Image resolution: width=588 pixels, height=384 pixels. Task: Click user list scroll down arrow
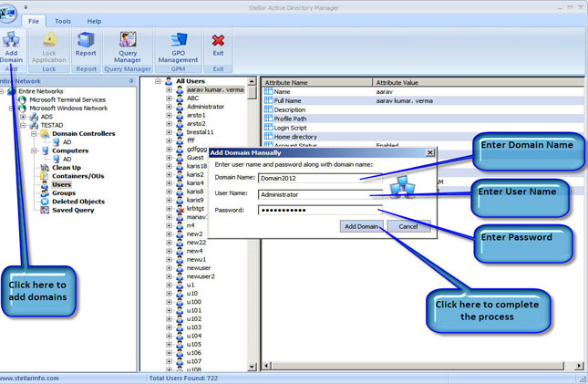[252, 367]
